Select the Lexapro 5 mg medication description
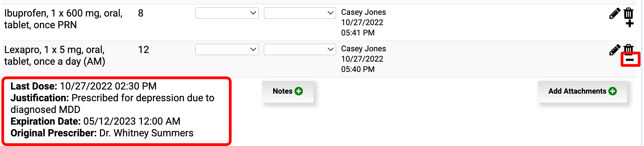This screenshot has height=146, width=644. click(55, 55)
